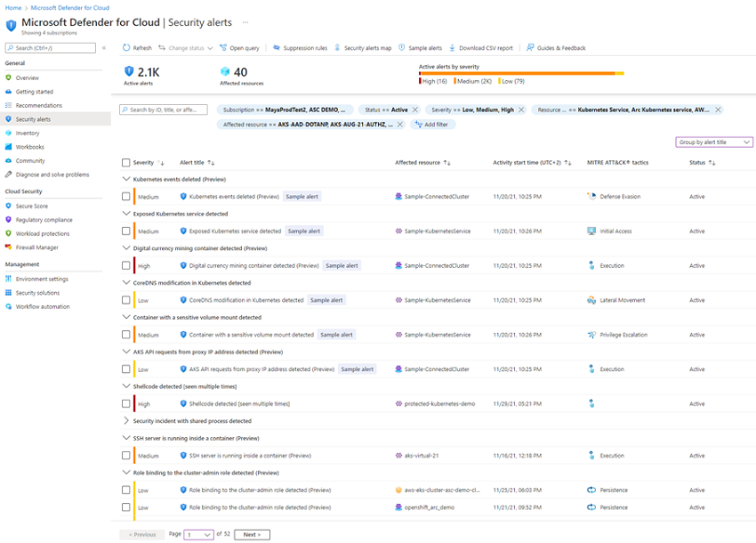Viewport: 756px width, 543px height.
Task: Click the Active alerts by severity bar
Action: pyautogui.click(x=521, y=73)
